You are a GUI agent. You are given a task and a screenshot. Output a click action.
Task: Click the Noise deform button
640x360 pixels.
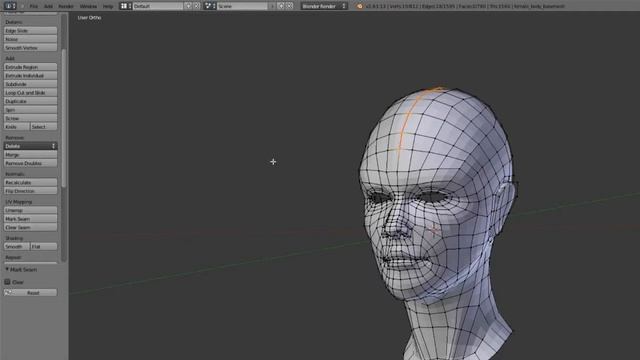coord(31,39)
